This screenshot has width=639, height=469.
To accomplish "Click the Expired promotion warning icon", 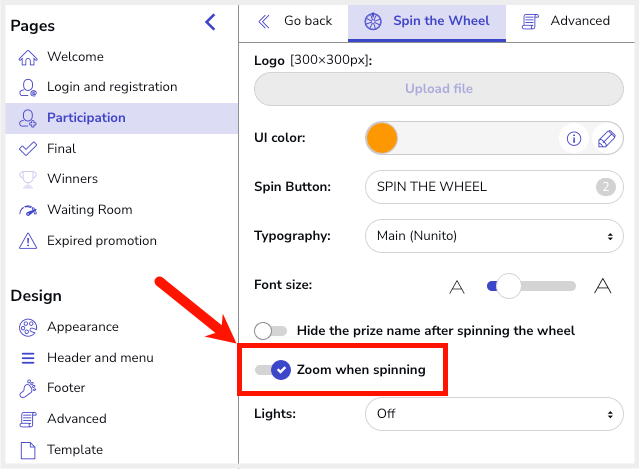I will [x=28, y=241].
